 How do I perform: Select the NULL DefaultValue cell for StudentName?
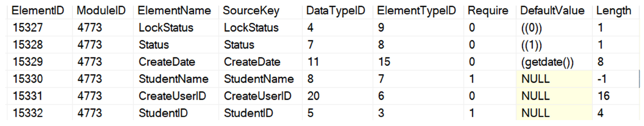click(536, 79)
